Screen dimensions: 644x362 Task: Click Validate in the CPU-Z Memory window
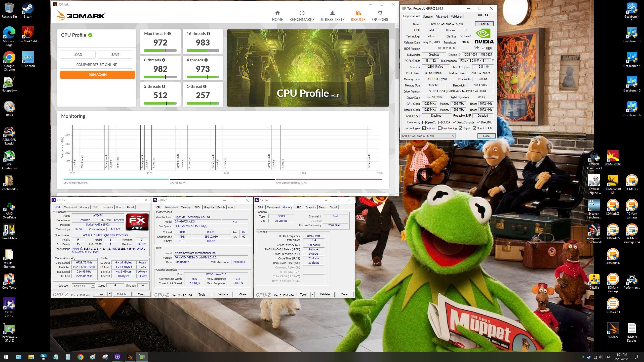pyautogui.click(x=325, y=294)
